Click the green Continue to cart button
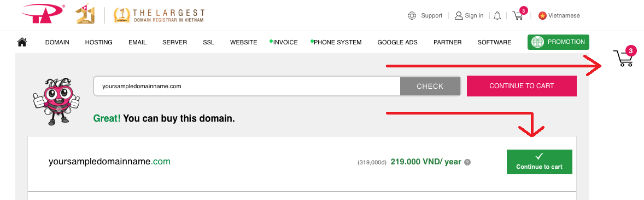Screen dimensions: 644x200 click(539, 162)
